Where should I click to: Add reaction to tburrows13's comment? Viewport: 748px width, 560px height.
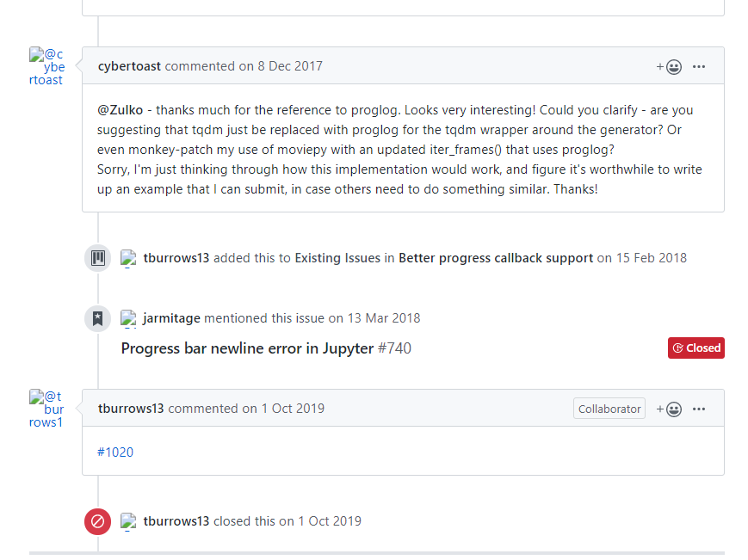tap(669, 409)
